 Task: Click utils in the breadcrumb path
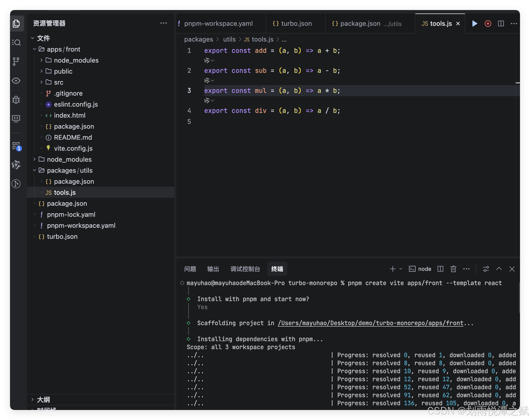pos(229,39)
